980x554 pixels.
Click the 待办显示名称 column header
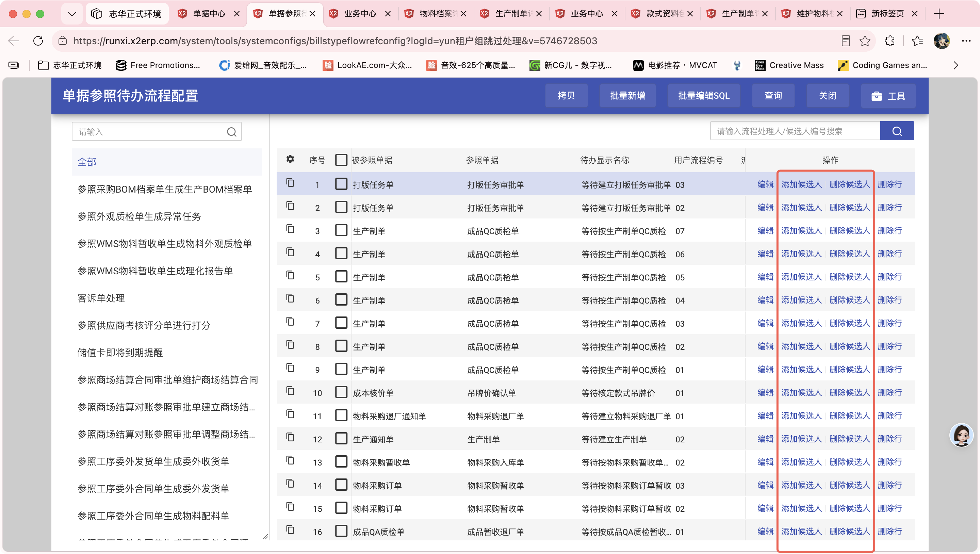[605, 160]
